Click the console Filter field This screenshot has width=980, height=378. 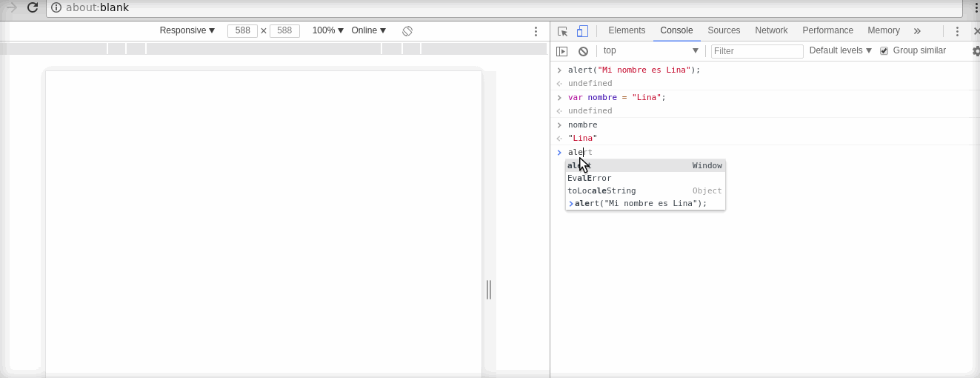[x=757, y=51]
